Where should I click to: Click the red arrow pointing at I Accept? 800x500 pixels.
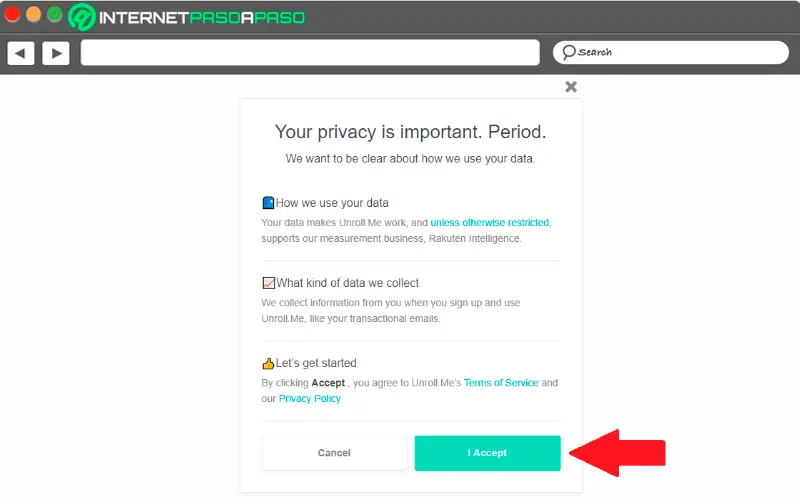[621, 452]
